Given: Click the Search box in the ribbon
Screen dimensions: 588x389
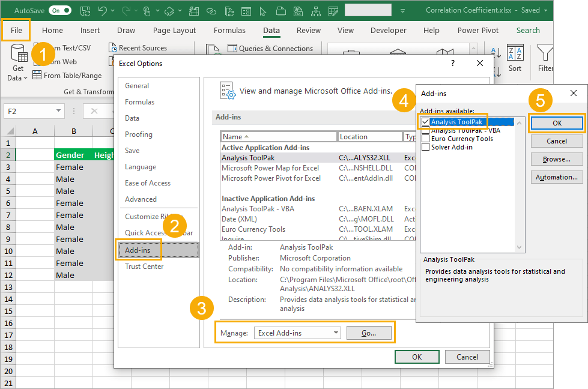Looking at the screenshot, I should [528, 31].
